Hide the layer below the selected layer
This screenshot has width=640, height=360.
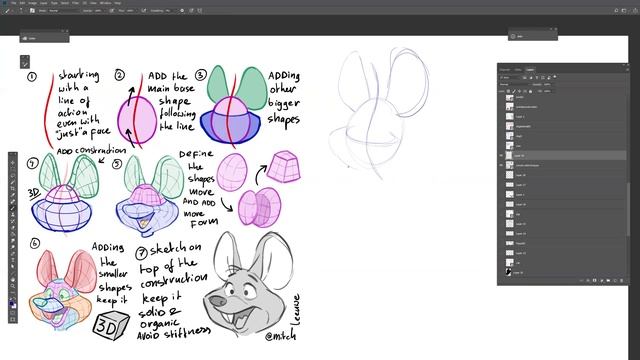pos(501,165)
